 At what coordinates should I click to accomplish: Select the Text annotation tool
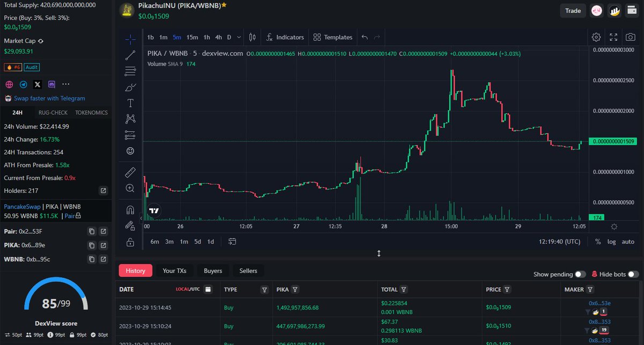pos(130,103)
